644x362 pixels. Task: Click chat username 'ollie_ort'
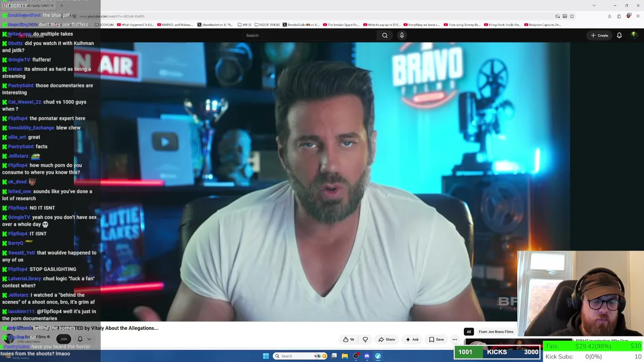(x=17, y=137)
